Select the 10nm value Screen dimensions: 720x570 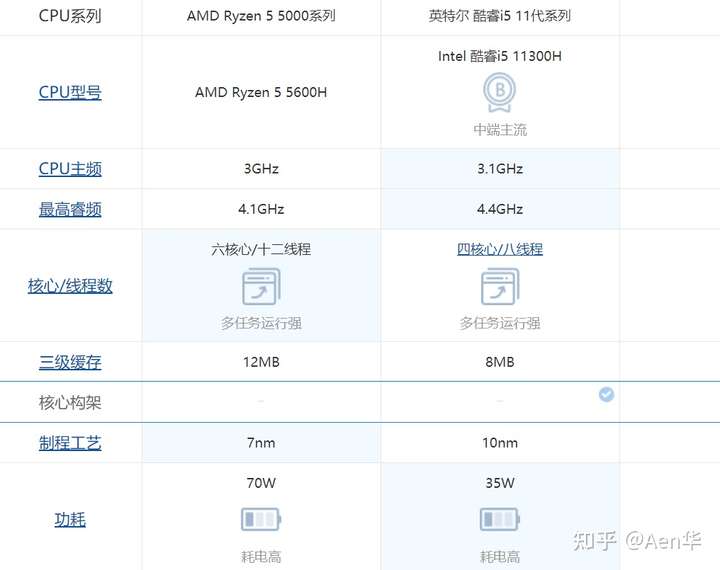[500, 443]
